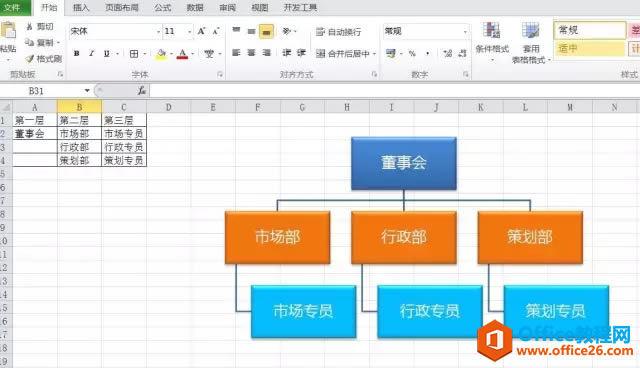The height and width of the screenshot is (368, 640).
Task: Select column B header
Action: point(79,107)
